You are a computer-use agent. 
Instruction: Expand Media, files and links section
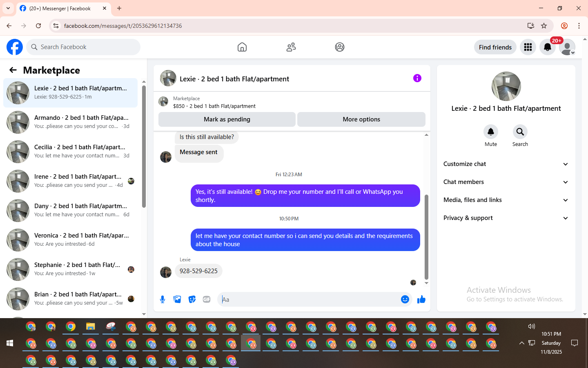coord(506,200)
